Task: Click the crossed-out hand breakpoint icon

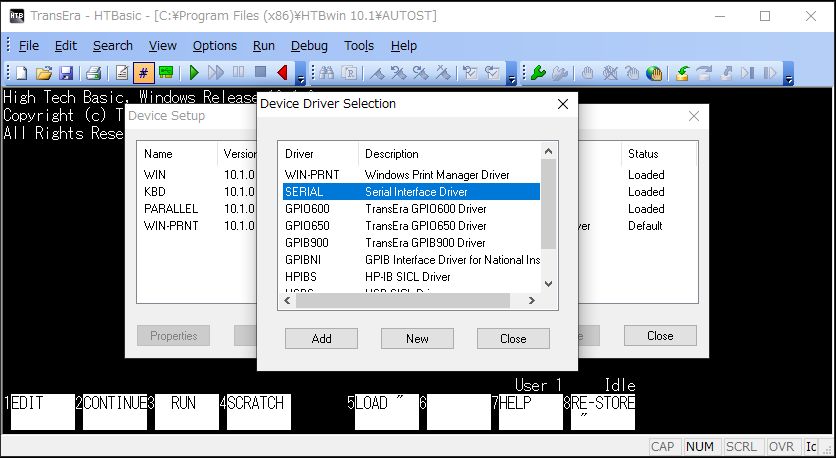Action: [610, 73]
